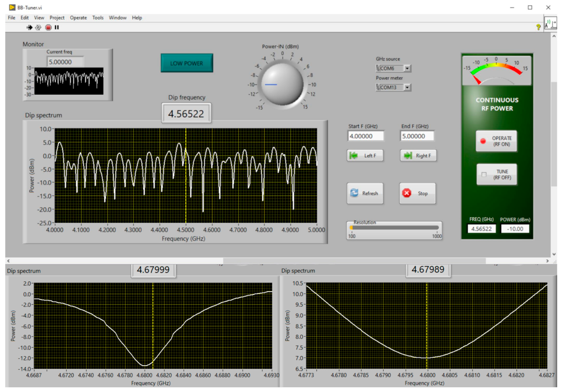Click the BB-Tuner.vi title bar icon
Image resolution: width=561 pixels, height=392 pixels.
coord(12,7)
